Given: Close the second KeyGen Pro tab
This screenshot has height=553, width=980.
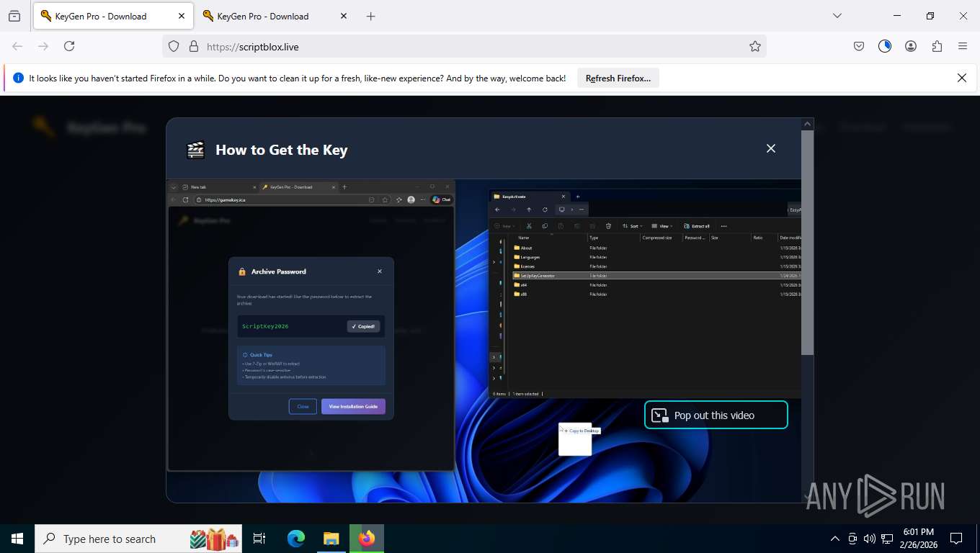Looking at the screenshot, I should (343, 16).
